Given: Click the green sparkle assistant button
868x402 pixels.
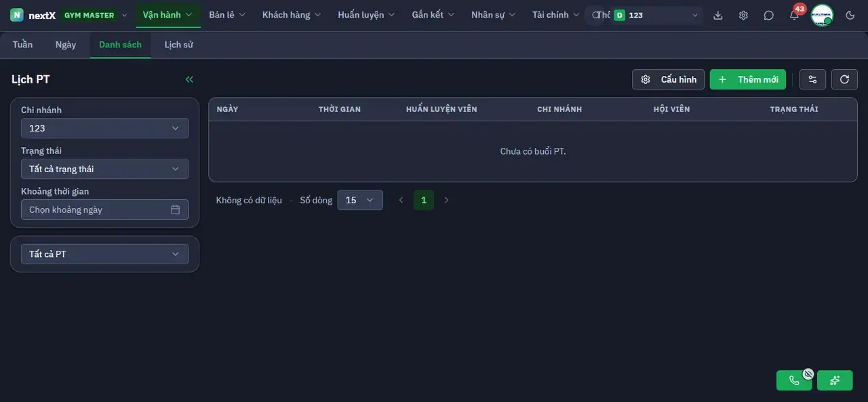Looking at the screenshot, I should click(835, 380).
